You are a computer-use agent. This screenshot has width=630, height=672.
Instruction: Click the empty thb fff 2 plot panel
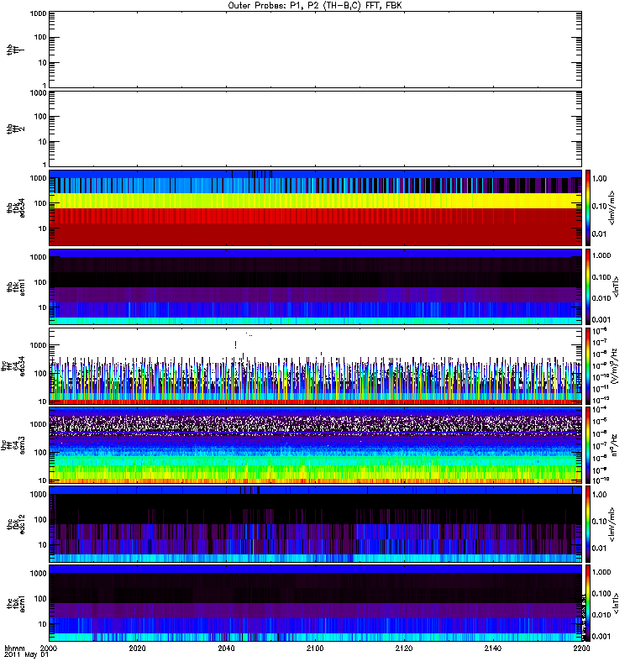coord(315,129)
